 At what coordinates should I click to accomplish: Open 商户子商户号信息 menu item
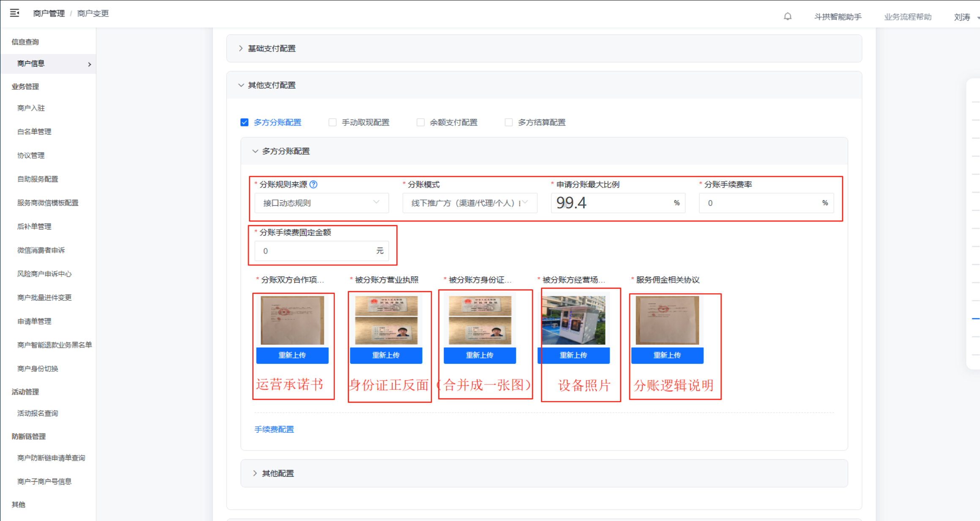(44, 481)
